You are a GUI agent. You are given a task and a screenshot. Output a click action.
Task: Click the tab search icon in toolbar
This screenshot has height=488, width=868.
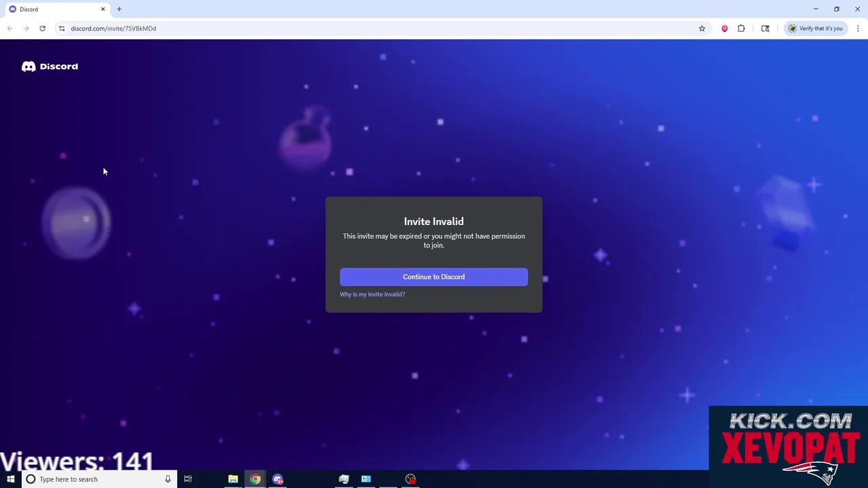765,28
